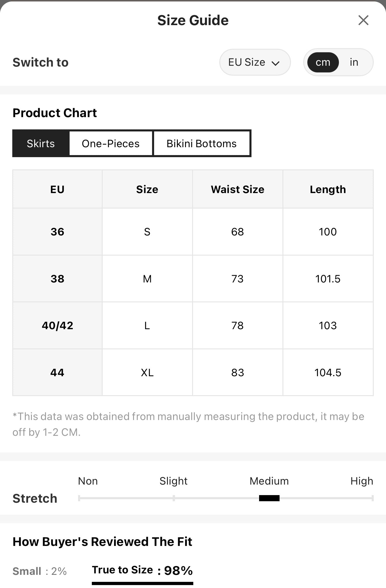Click the Medium stretch indicator
Viewport: 386px width, 588px height.
[x=269, y=498]
